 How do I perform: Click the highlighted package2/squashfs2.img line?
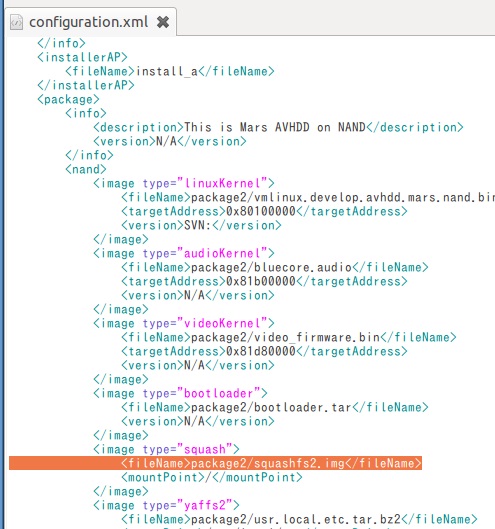[x=215, y=463]
